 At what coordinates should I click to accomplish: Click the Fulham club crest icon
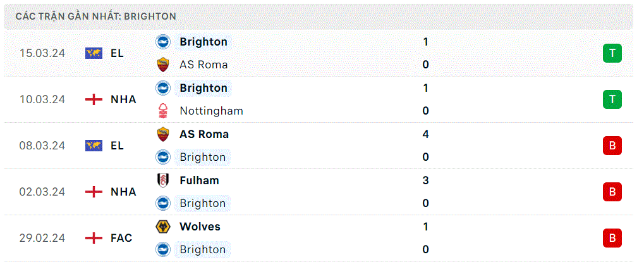[163, 180]
